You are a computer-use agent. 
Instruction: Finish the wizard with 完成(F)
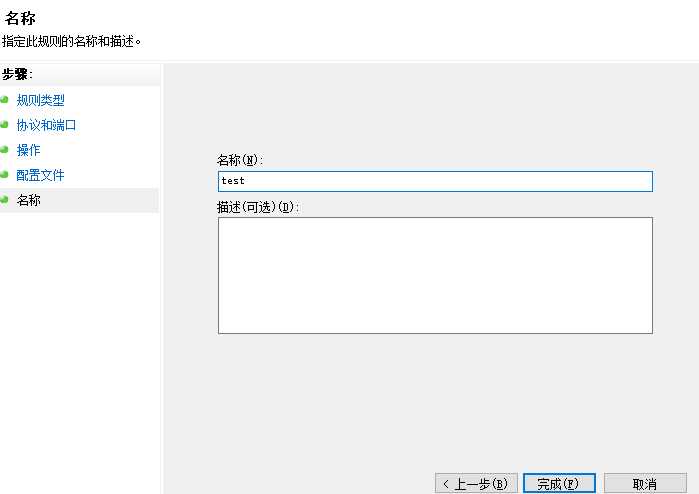coord(559,483)
